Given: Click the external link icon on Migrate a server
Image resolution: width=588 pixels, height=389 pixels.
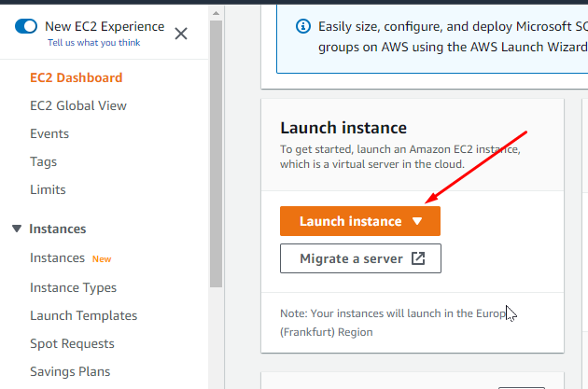Looking at the screenshot, I should (x=418, y=258).
